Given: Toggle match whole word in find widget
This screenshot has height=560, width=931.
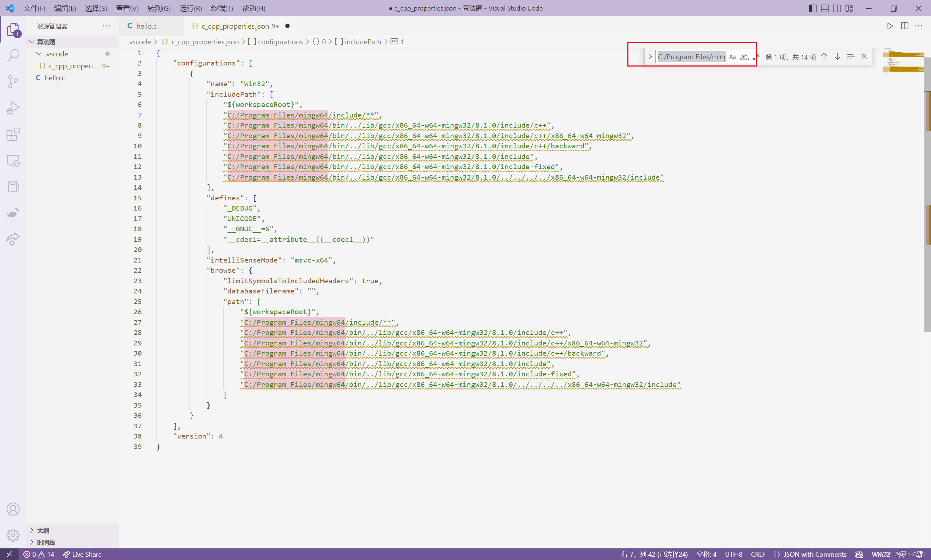Looking at the screenshot, I should 744,57.
